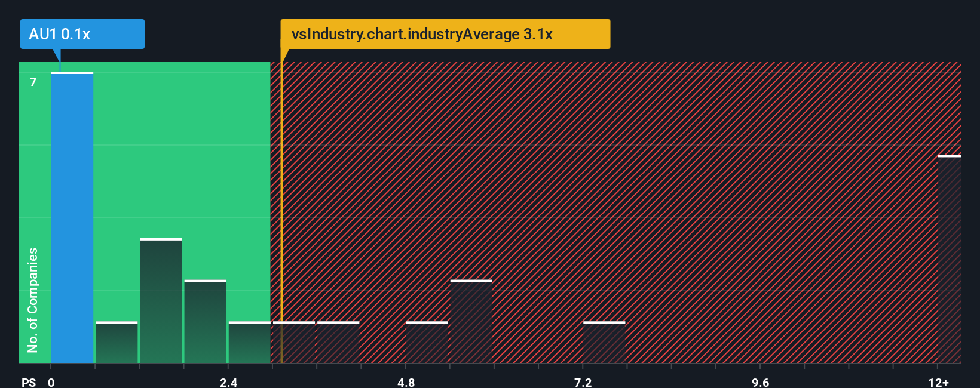Click the No. of Companies axis title
Image resolution: width=980 pixels, height=388 pixels.
coord(33,300)
